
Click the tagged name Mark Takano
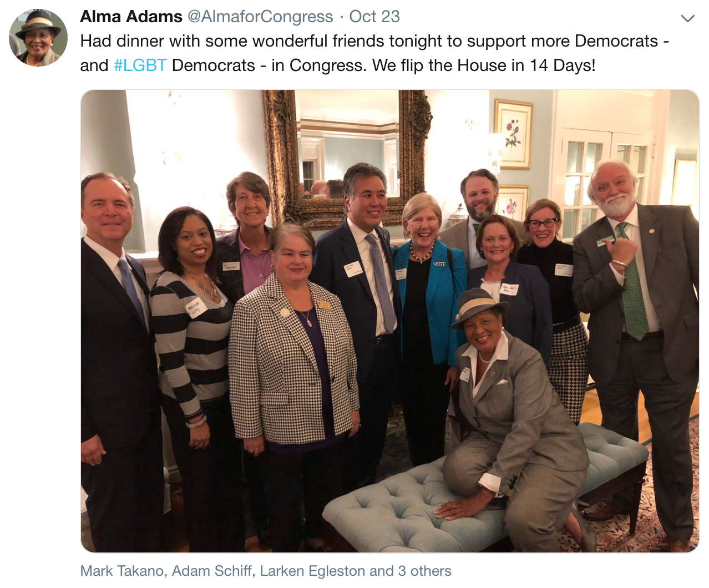click(122, 571)
